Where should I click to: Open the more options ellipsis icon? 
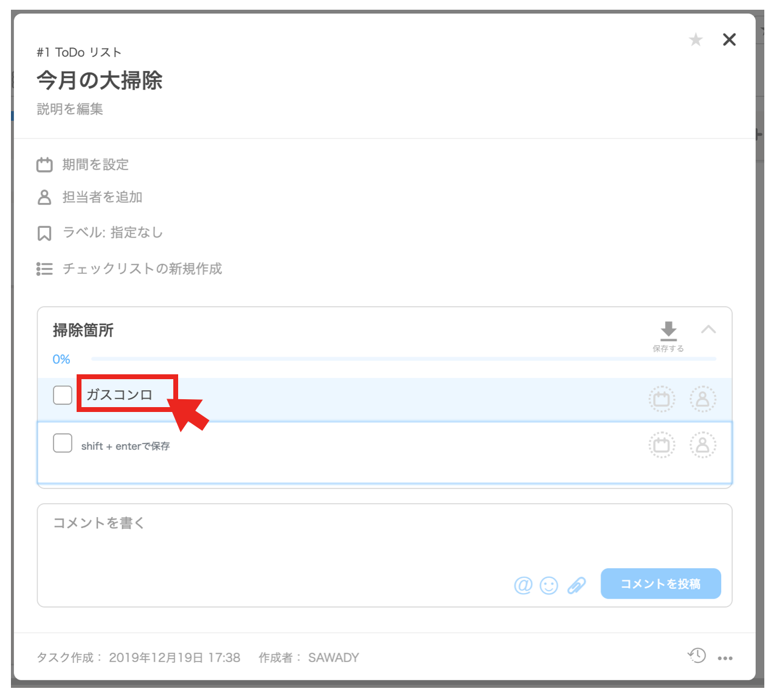[x=725, y=657]
